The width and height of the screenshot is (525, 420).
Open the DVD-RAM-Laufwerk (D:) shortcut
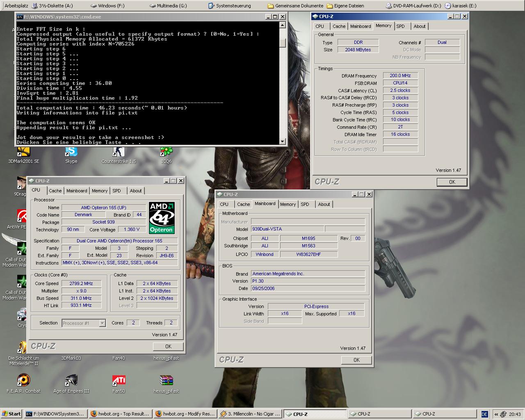[413, 6]
